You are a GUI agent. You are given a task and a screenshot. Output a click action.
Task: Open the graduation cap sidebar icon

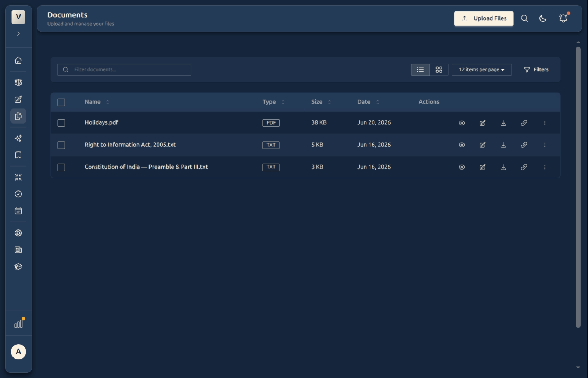click(18, 267)
